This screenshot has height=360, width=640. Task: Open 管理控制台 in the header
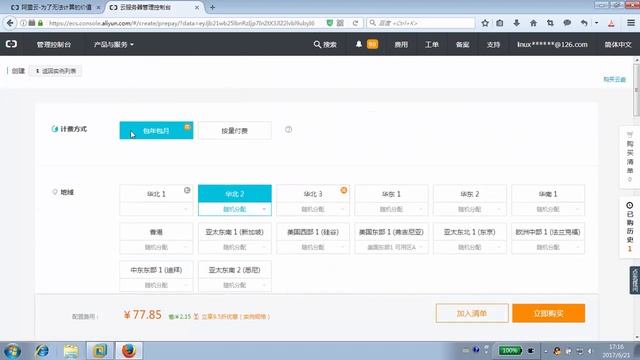click(x=54, y=44)
